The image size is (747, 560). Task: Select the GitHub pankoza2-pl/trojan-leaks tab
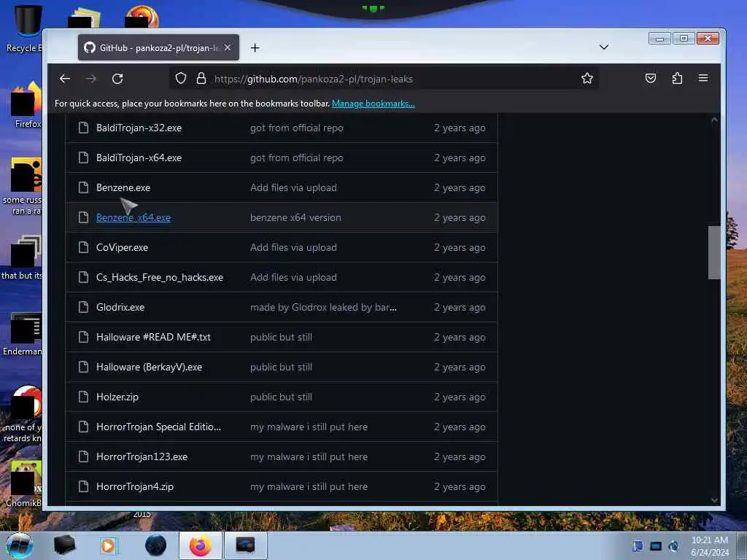click(158, 47)
